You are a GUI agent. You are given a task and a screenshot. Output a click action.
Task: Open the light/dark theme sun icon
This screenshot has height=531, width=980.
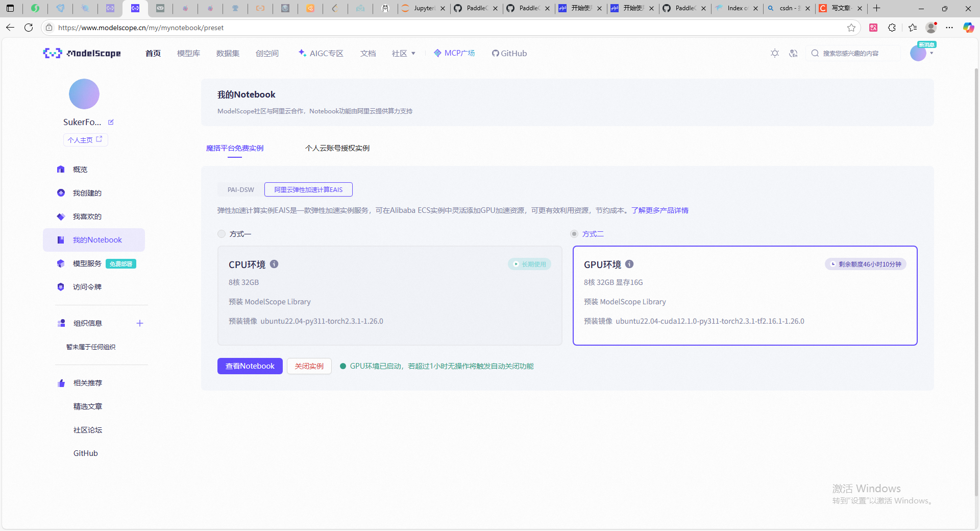pyautogui.click(x=774, y=53)
